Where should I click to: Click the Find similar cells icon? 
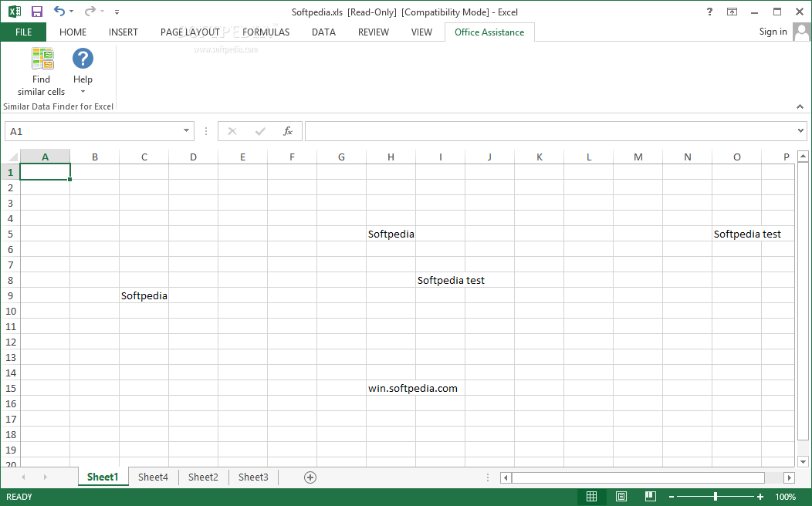click(x=42, y=59)
